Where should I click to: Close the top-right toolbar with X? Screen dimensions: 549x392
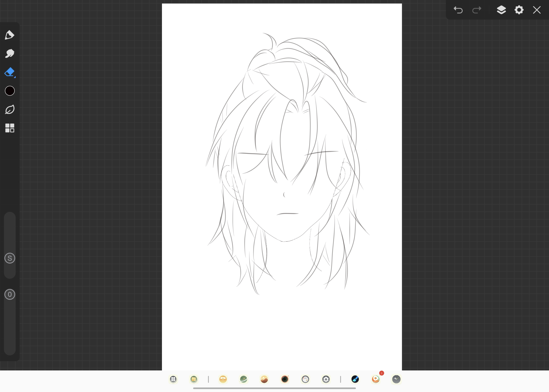point(537,10)
